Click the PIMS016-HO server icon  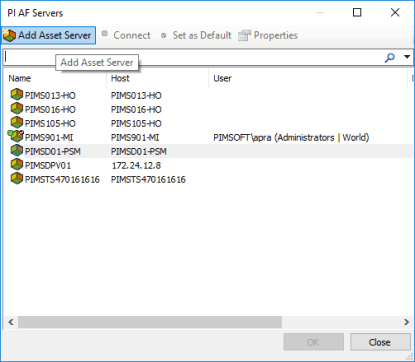point(17,109)
